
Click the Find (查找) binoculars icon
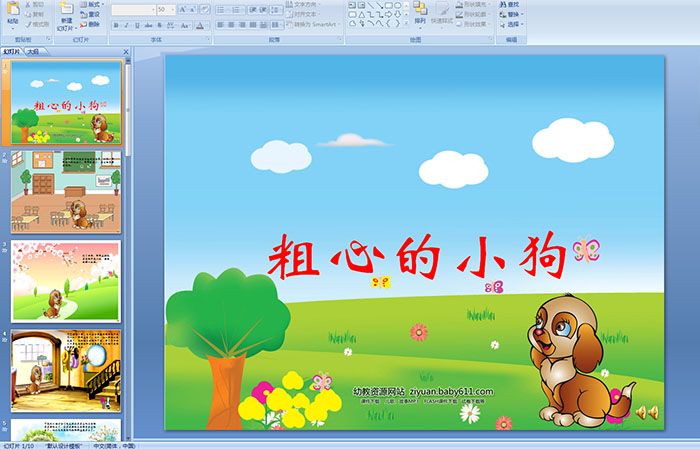point(503,4)
